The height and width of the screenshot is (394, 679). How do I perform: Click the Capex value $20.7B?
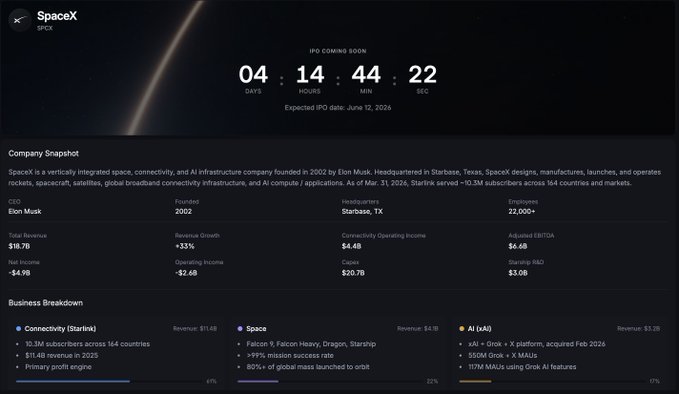[x=353, y=273]
